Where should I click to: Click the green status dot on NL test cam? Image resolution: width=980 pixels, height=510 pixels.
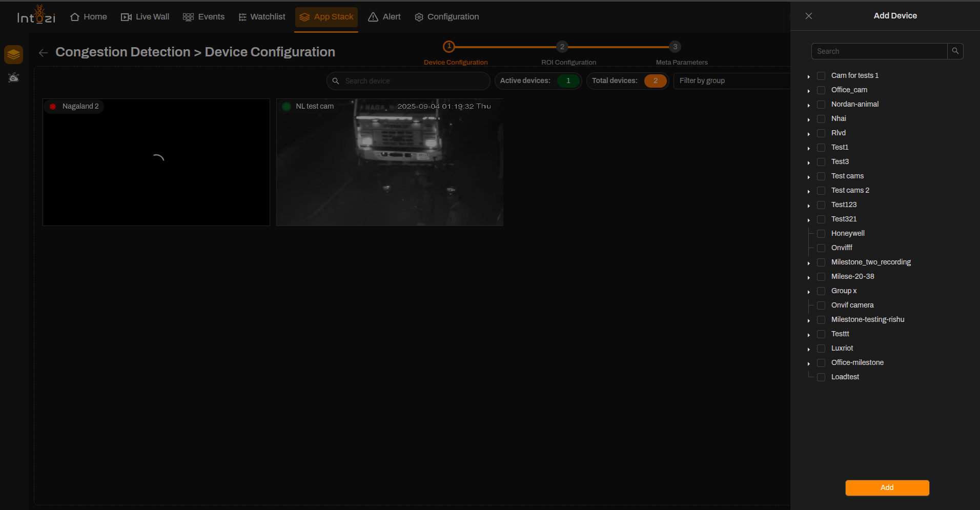[287, 107]
